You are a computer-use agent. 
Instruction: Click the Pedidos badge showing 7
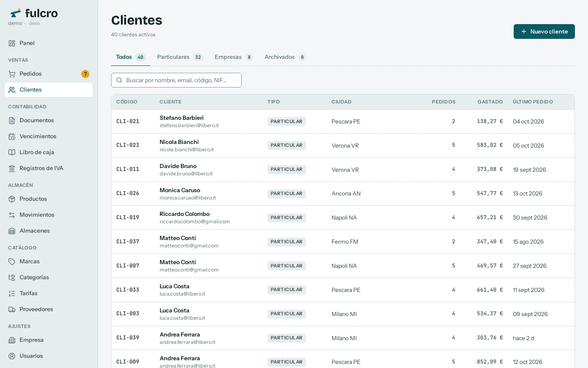click(85, 74)
